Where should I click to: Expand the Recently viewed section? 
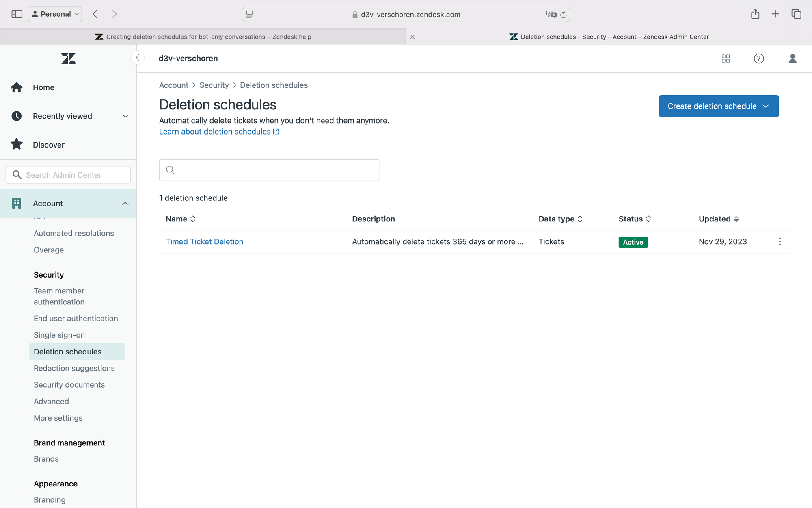[x=125, y=116]
